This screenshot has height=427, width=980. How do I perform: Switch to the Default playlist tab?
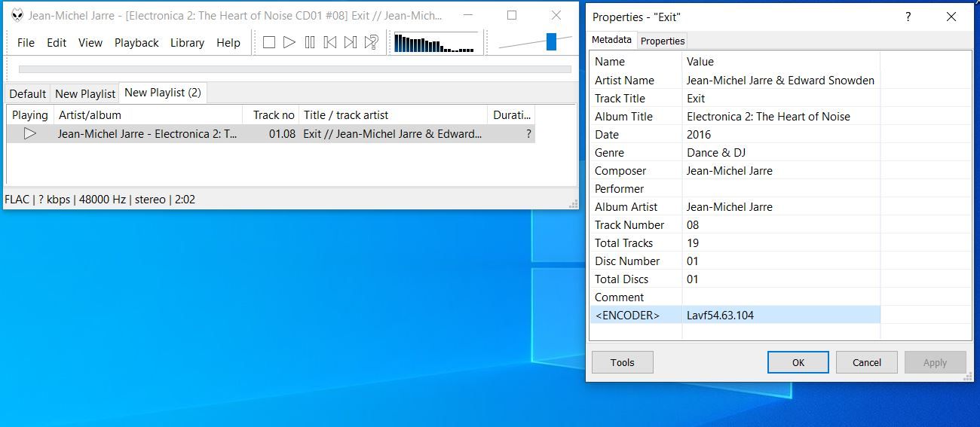coord(28,93)
